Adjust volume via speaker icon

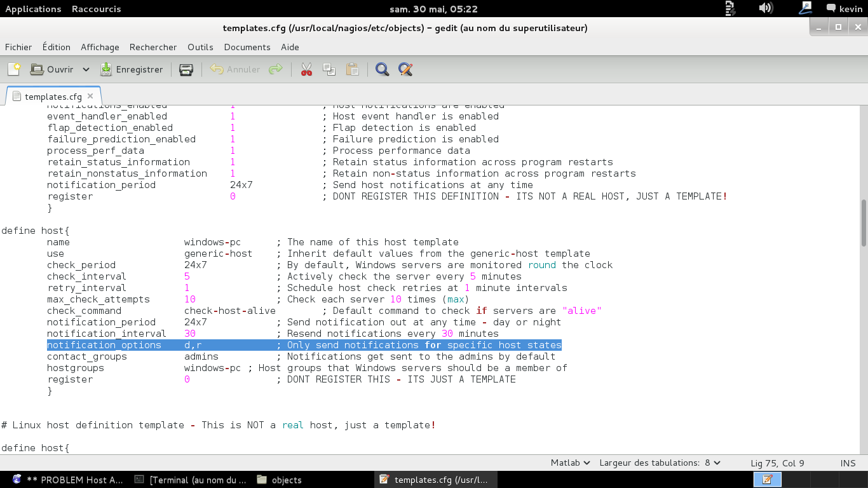(x=766, y=8)
